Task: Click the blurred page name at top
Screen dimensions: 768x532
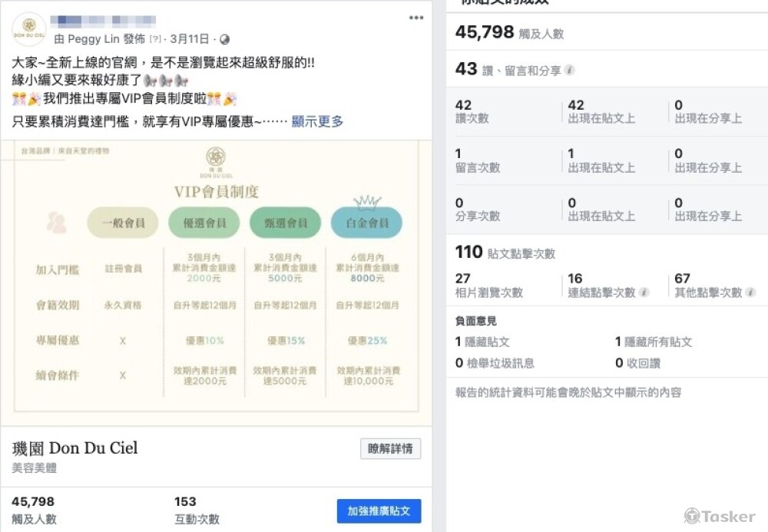Action: tap(104, 21)
